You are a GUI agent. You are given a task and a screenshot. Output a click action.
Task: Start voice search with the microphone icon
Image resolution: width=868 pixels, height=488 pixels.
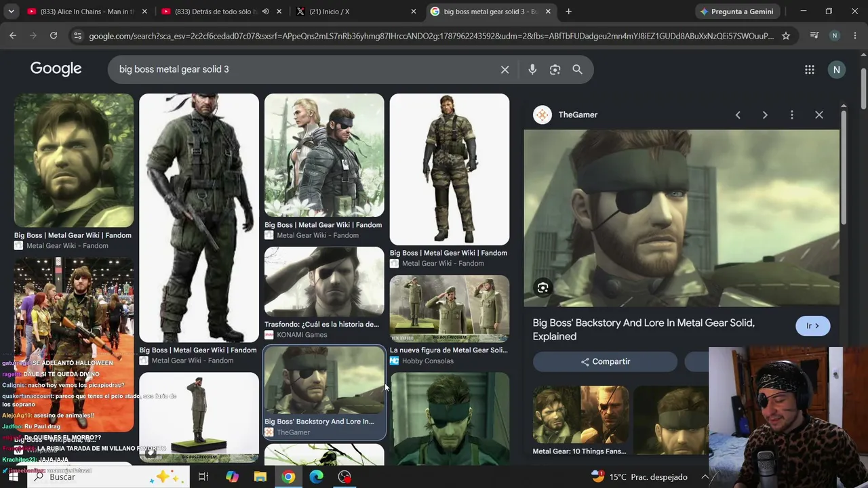pos(532,69)
